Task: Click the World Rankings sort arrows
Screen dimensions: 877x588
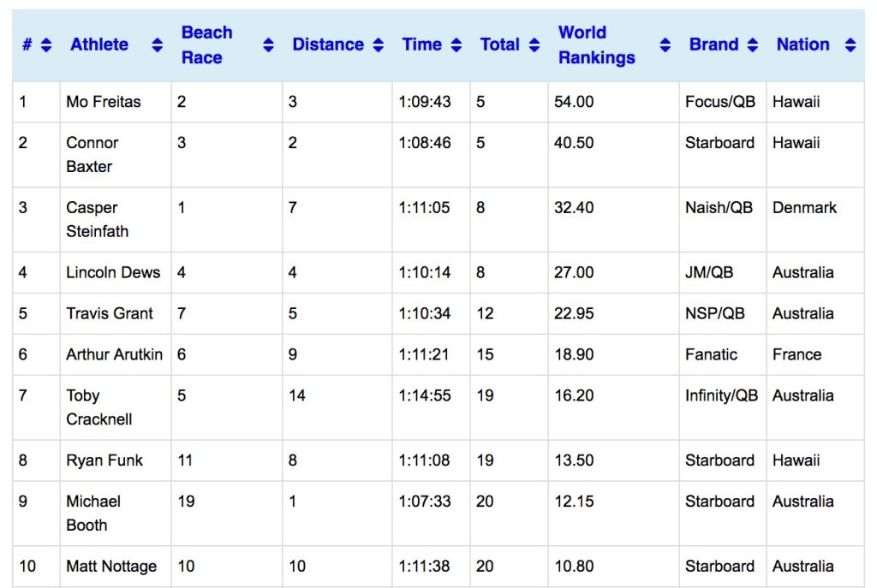Action: [665, 45]
